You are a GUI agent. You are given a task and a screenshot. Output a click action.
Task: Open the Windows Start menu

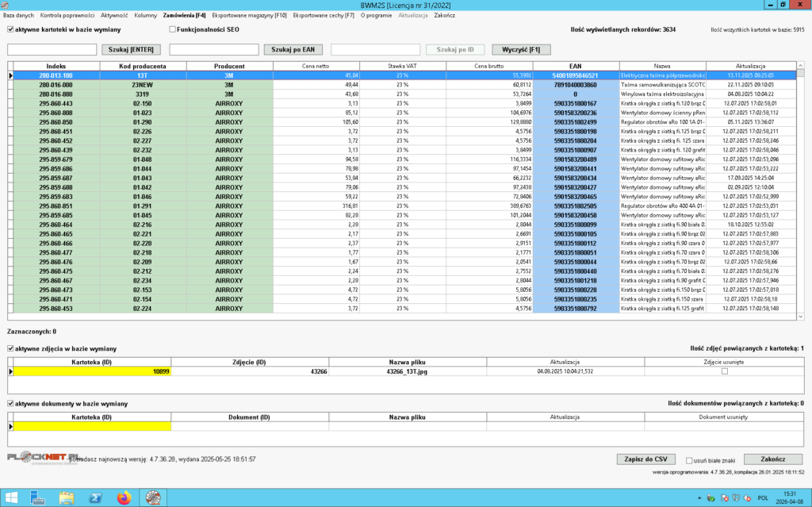pos(12,497)
